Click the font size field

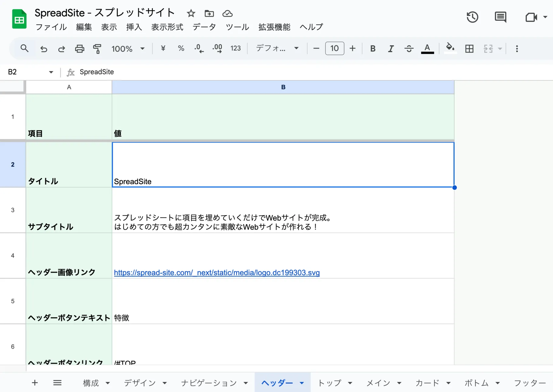point(334,49)
